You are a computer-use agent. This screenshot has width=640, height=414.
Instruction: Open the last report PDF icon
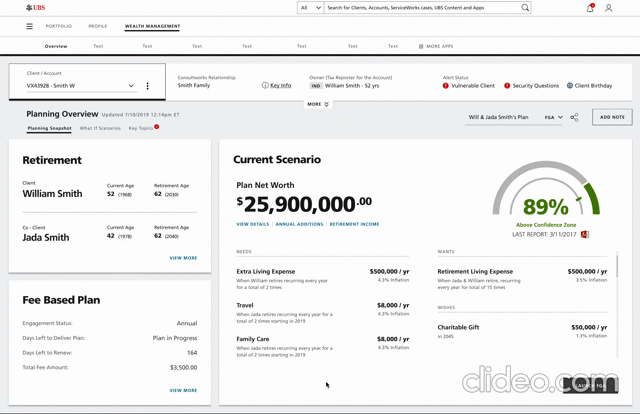pyautogui.click(x=585, y=234)
